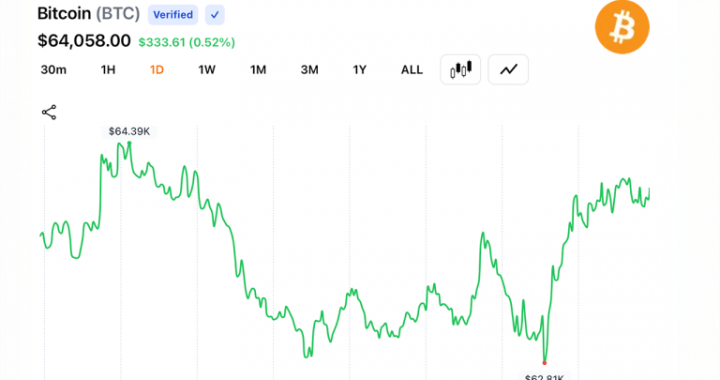
Task: Select the ALL time range
Action: point(411,70)
